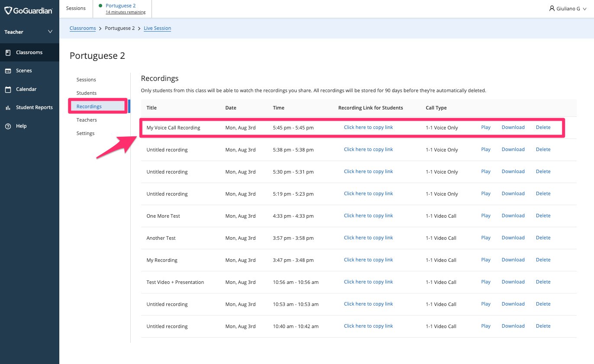Open the Calendar icon in sidebar
This screenshot has width=594, height=364.
tap(8, 89)
